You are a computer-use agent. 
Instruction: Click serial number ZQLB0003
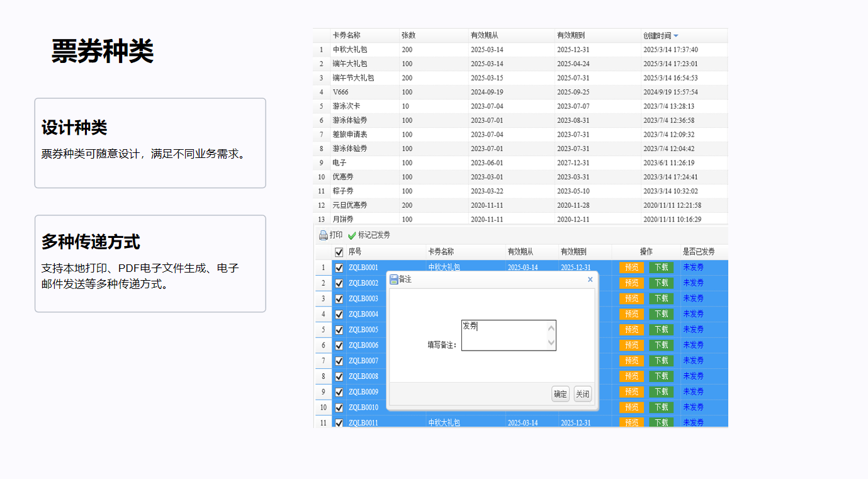364,298
